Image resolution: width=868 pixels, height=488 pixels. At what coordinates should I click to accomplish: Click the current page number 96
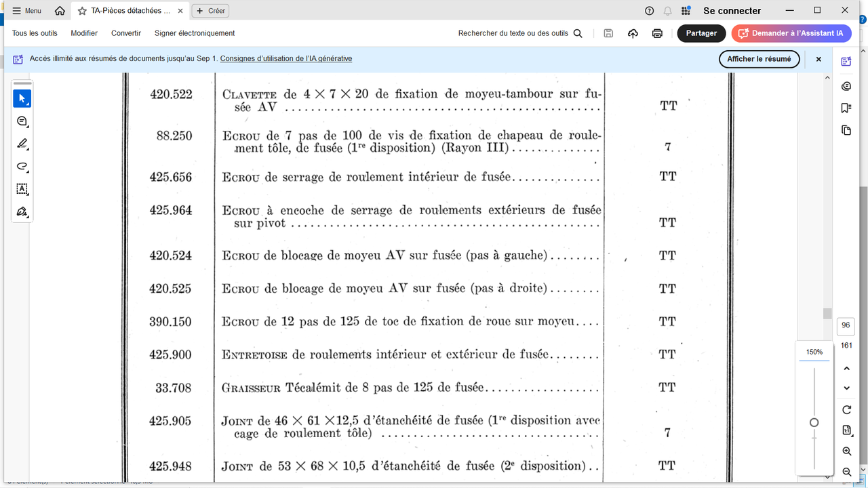(846, 325)
